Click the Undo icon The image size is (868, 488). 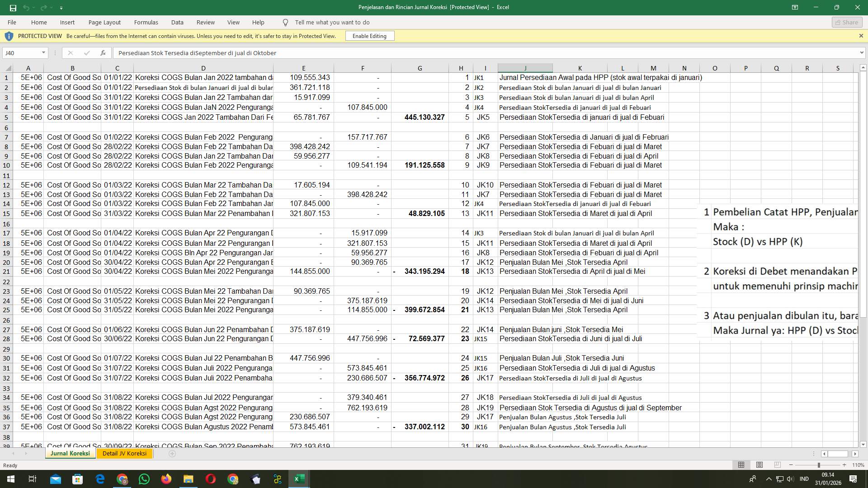(x=26, y=7)
